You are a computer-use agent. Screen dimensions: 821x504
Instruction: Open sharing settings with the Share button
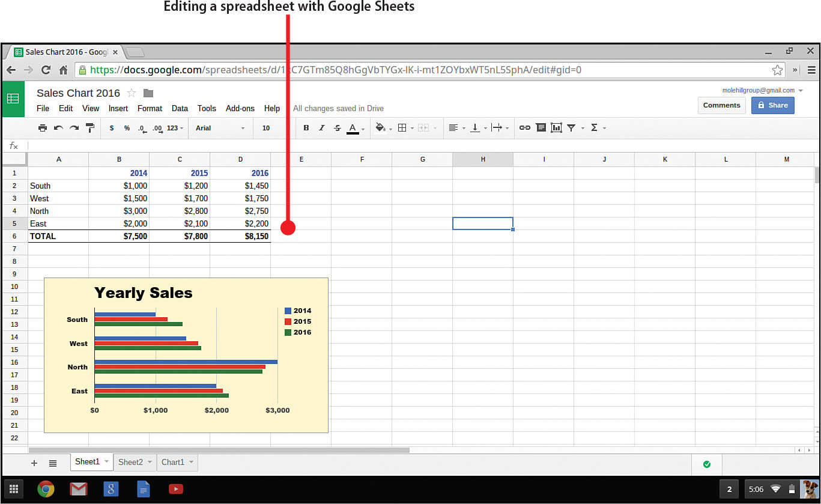pos(772,105)
